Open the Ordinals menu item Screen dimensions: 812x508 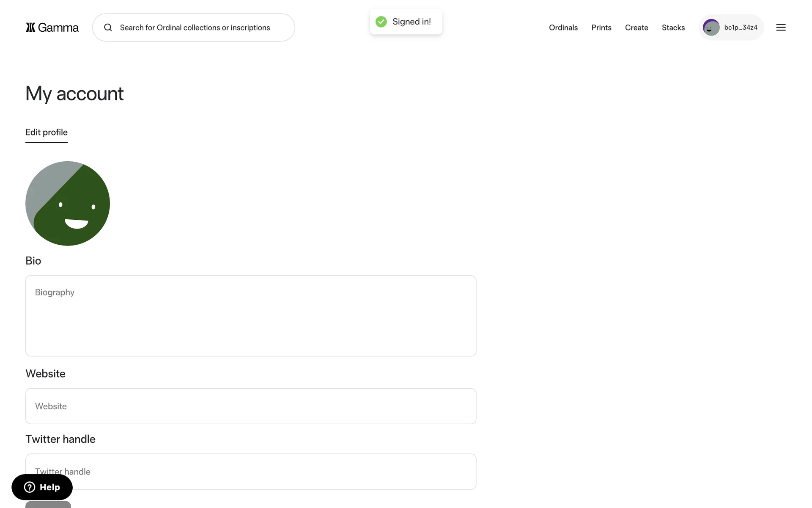click(x=563, y=28)
